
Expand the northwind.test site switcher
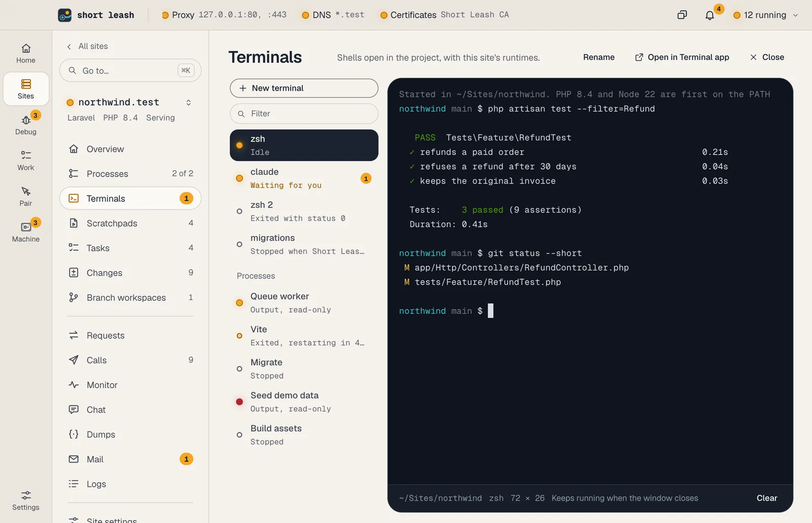coord(188,102)
